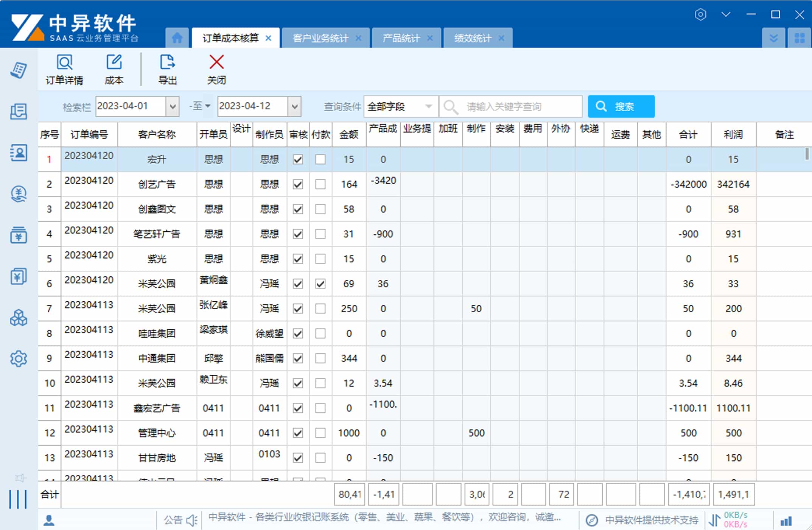Close the 订单成本核算 tab with its x
This screenshot has width=812, height=530.
(x=268, y=38)
